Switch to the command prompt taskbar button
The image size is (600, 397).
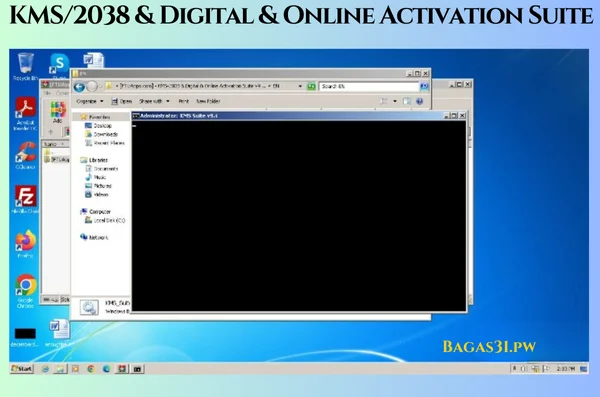pyautogui.click(x=137, y=369)
